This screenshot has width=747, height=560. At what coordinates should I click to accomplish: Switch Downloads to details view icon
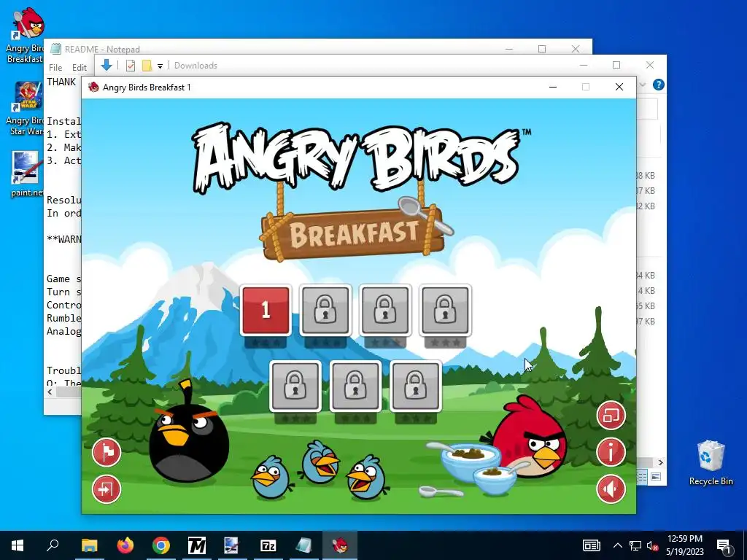coord(642,477)
